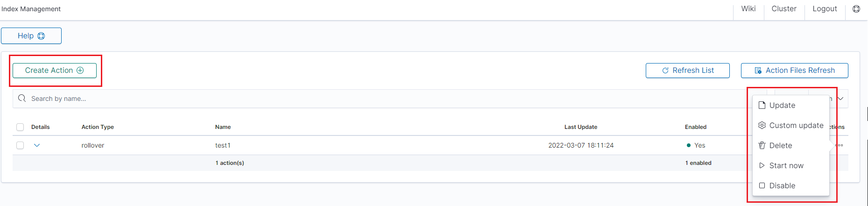
Task: Toggle the select-all checkbox in table header
Action: [x=20, y=127]
